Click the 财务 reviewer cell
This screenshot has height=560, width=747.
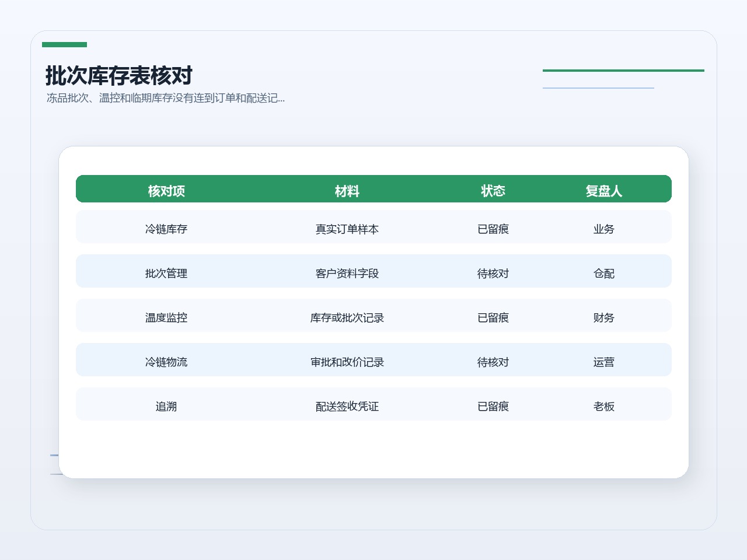click(604, 318)
